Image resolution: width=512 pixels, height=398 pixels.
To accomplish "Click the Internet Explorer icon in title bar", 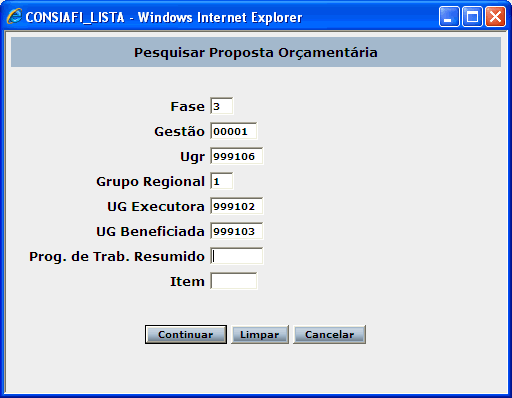I will (x=14, y=16).
